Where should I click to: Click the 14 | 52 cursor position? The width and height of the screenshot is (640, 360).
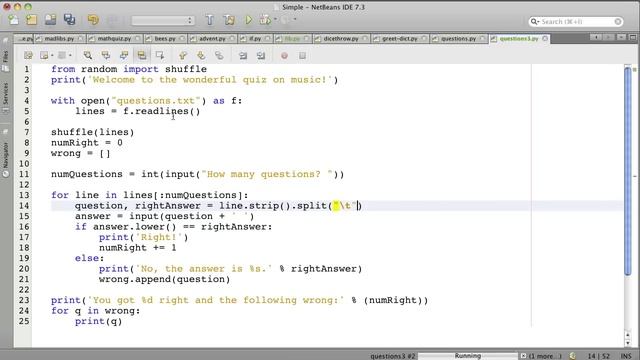pos(599,356)
